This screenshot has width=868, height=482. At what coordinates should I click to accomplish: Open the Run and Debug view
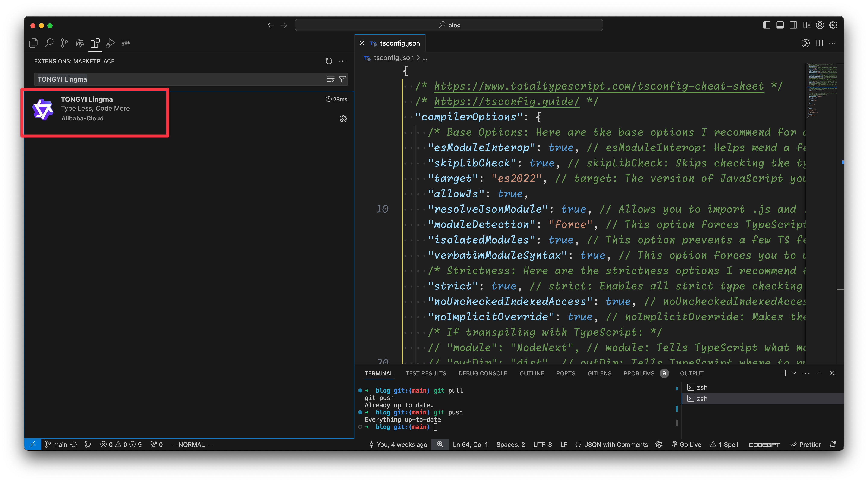click(110, 43)
